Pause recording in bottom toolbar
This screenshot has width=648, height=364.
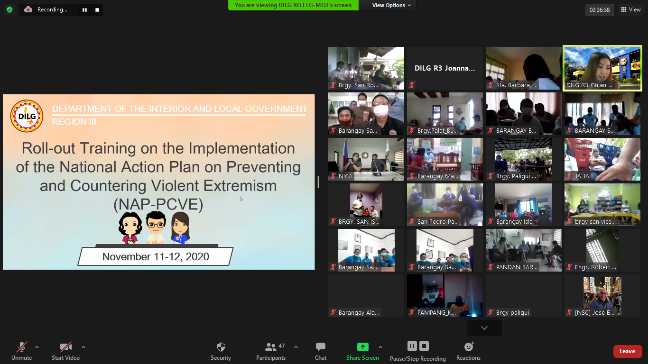tap(412, 346)
